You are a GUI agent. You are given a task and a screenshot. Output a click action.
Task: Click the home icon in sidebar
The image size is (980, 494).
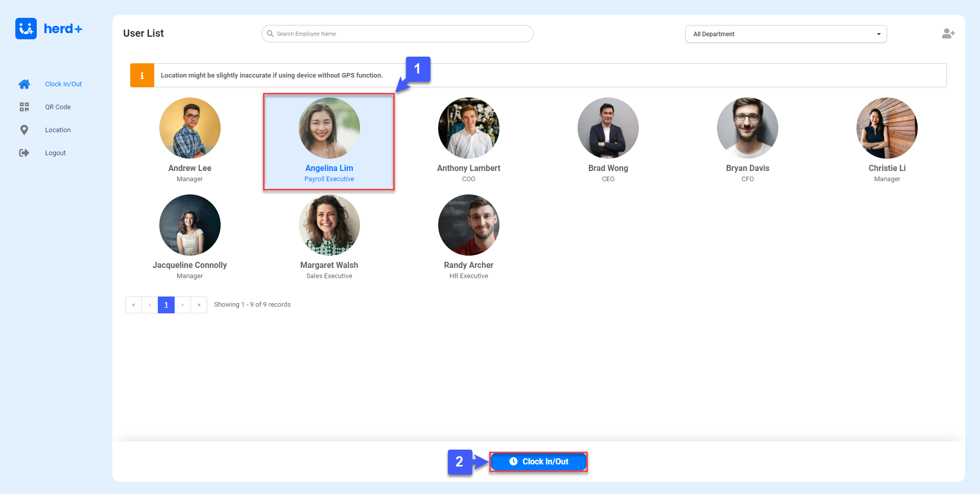tap(24, 84)
